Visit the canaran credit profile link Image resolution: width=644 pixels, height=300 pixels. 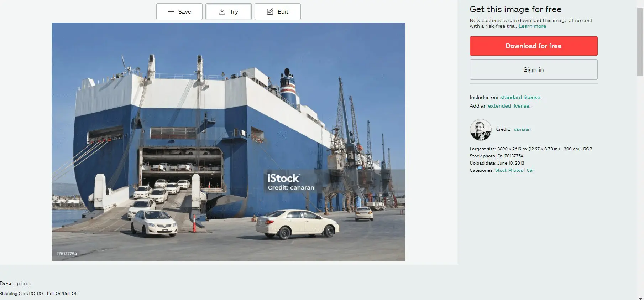522,129
